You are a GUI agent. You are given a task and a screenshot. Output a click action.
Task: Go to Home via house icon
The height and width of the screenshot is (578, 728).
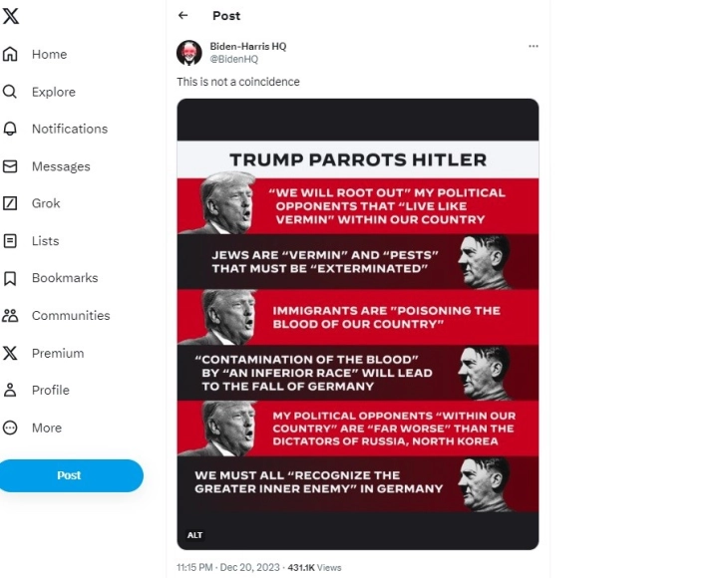pyautogui.click(x=10, y=54)
